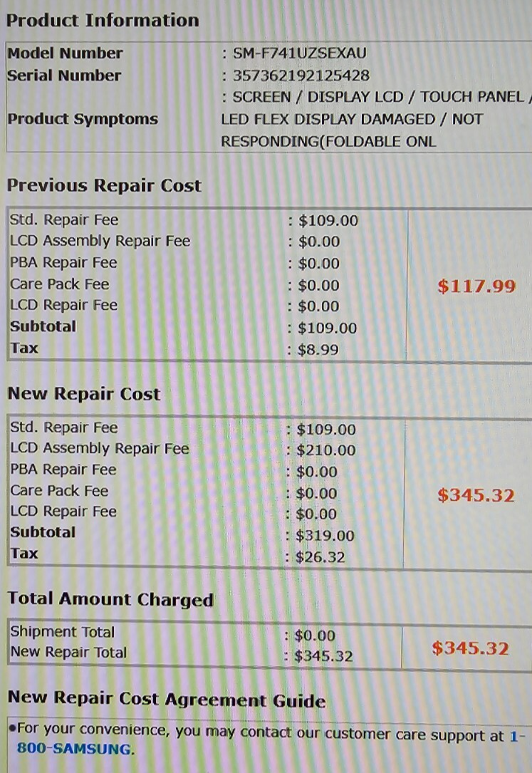
Task: Click the red $117.99 previous total
Action: pos(476,286)
